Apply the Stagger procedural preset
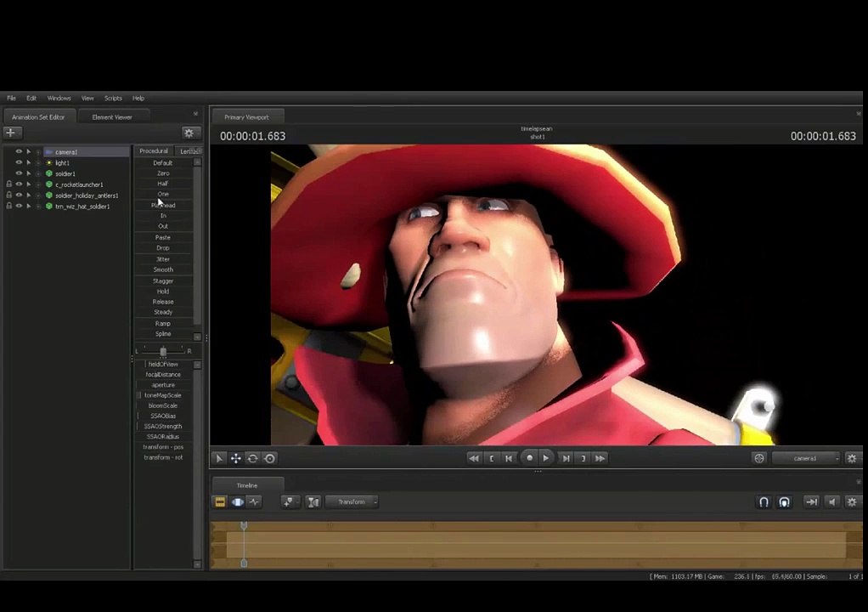868x612 pixels. tap(163, 280)
